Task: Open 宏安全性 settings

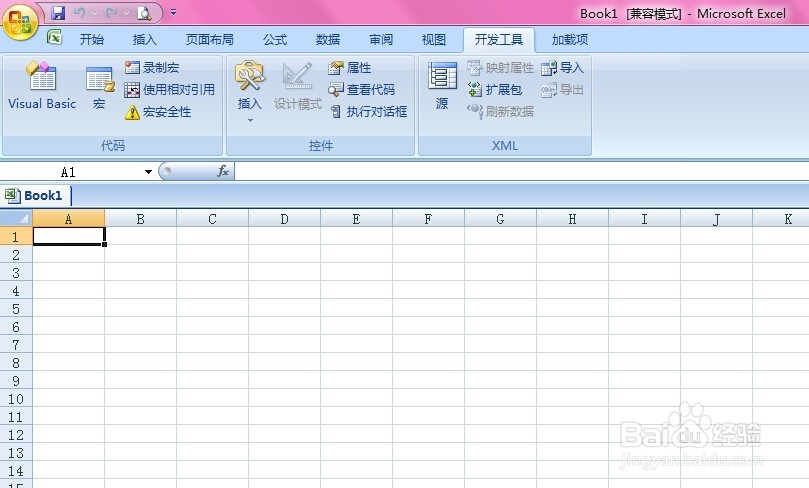Action: pyautogui.click(x=158, y=112)
